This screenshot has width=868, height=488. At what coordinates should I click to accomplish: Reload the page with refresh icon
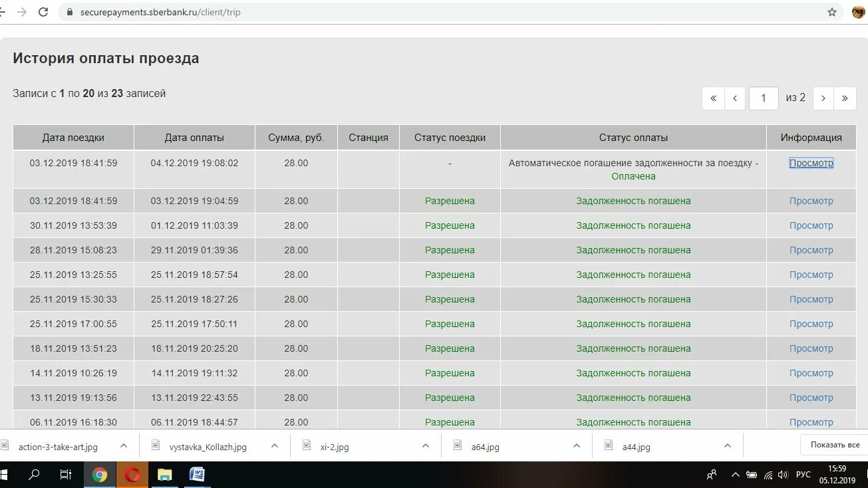(x=43, y=12)
